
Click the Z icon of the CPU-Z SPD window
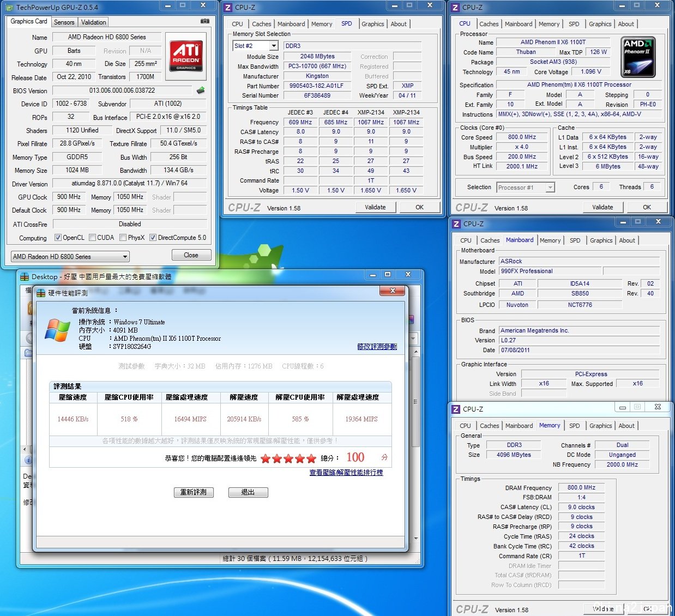click(x=228, y=8)
